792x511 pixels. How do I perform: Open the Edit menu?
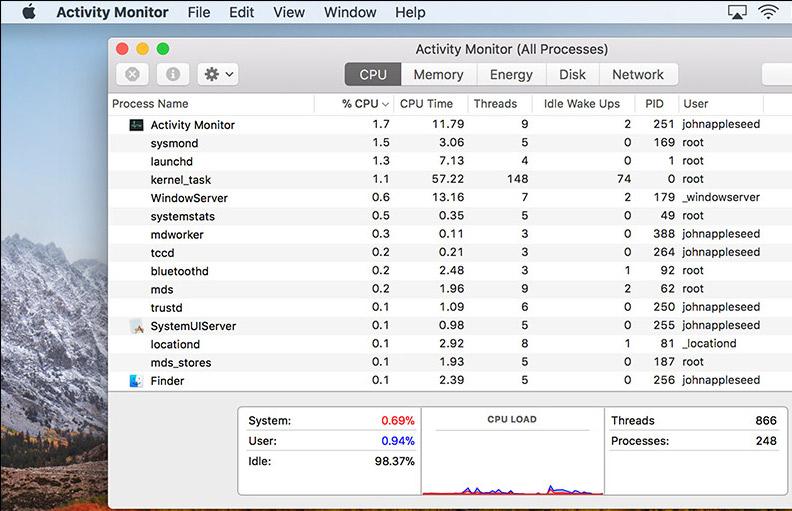coord(241,12)
